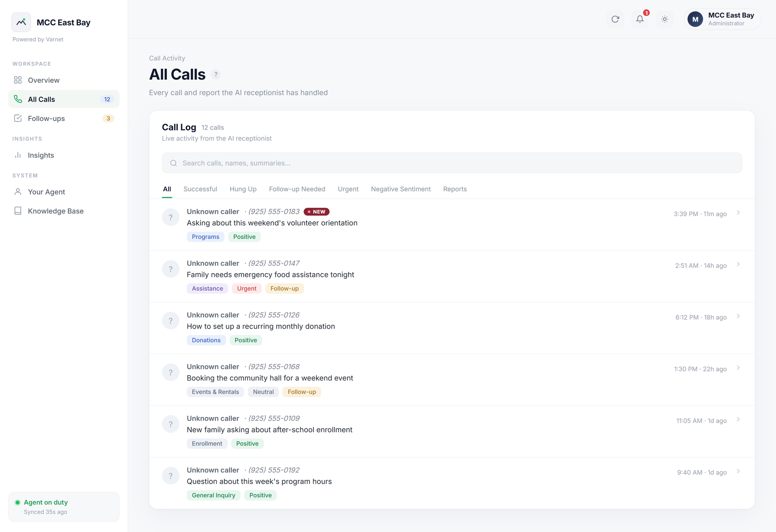Open the Follow-ups checklist icon

coord(18,118)
